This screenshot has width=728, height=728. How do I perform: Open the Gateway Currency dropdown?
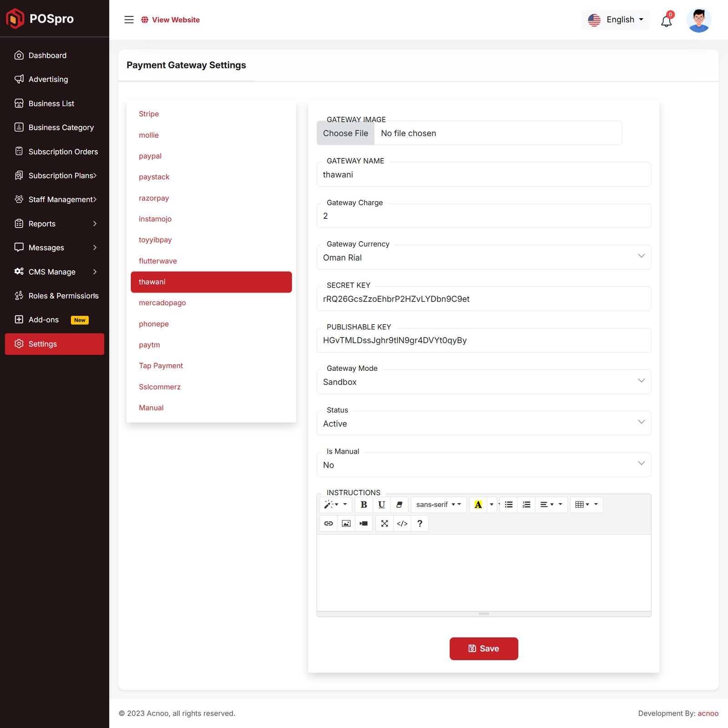pos(483,258)
